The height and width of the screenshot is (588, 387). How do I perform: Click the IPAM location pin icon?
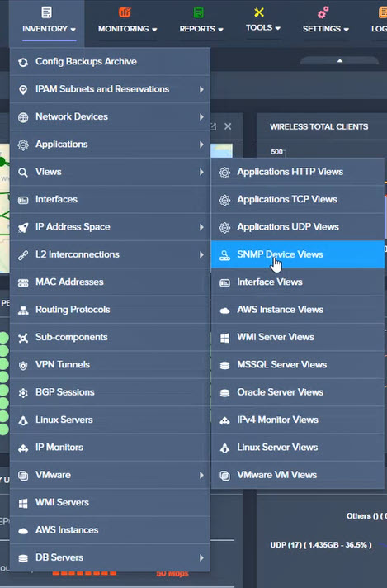pyautogui.click(x=23, y=90)
